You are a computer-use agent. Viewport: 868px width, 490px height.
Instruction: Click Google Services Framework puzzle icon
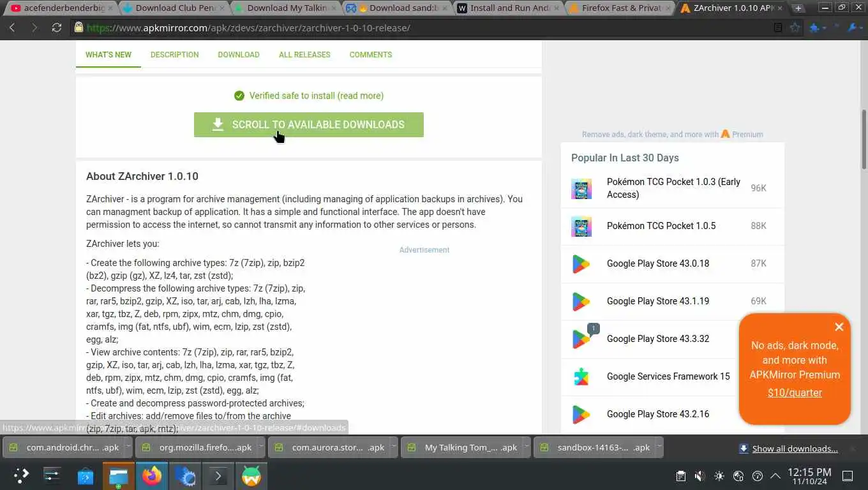point(581,377)
